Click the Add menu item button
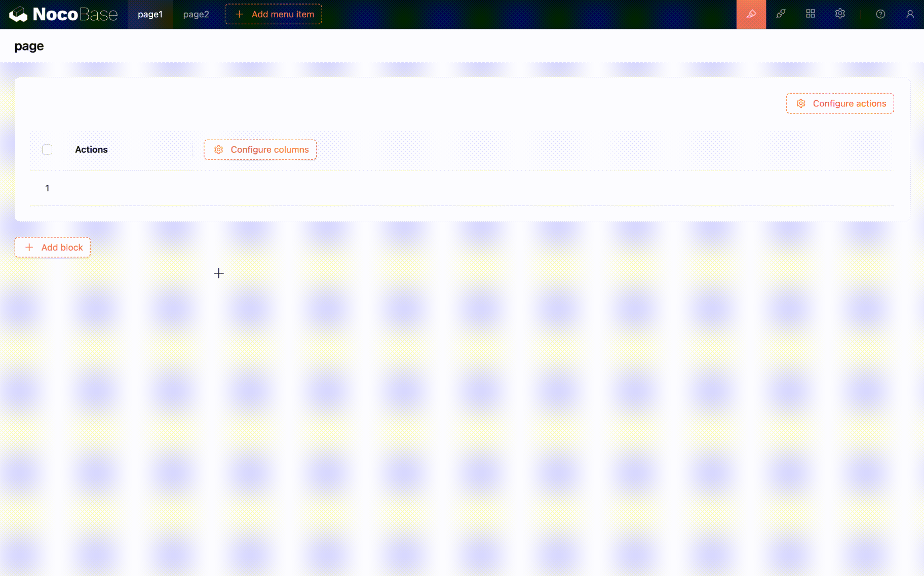Viewport: 924px width, 576px height. [x=274, y=14]
